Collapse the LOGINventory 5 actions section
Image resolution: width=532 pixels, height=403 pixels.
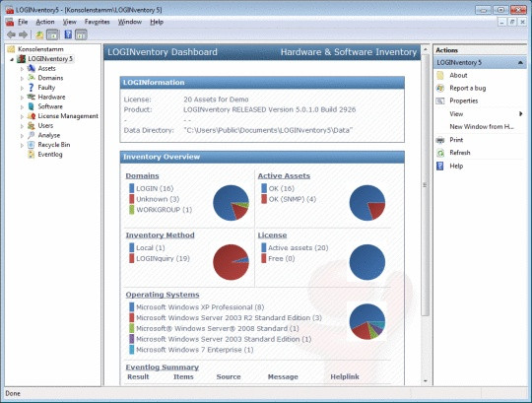pyautogui.click(x=520, y=63)
